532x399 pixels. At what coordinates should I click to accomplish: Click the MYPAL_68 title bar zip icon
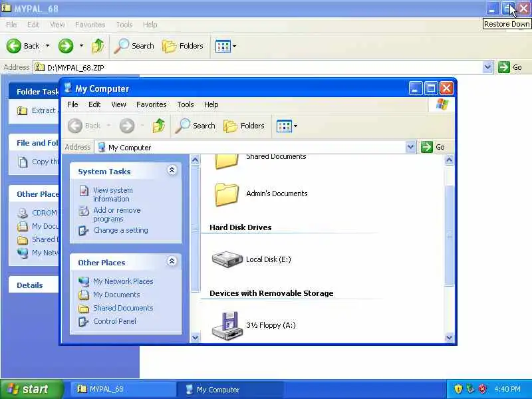[x=6, y=8]
